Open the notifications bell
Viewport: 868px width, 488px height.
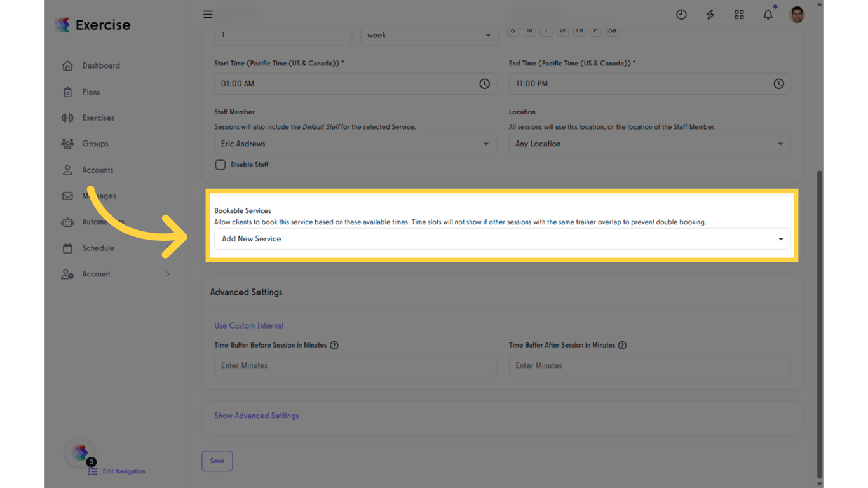768,14
